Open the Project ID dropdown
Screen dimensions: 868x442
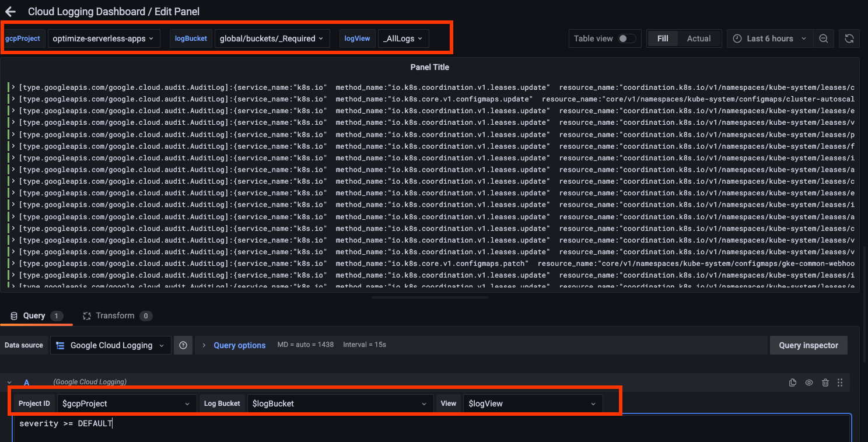pos(127,404)
